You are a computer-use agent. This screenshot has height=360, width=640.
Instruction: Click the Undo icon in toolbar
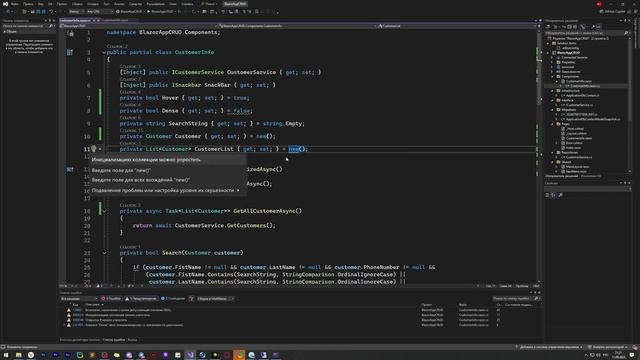(51, 12)
